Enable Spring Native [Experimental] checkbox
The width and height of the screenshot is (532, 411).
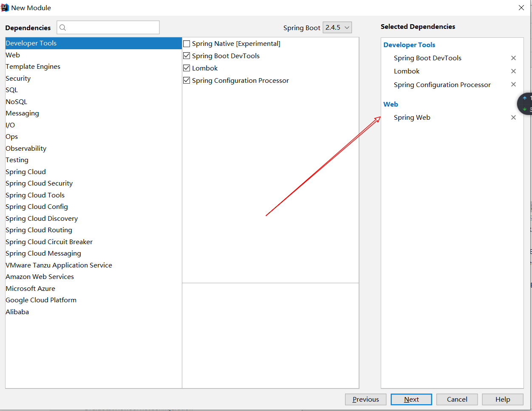pos(187,44)
